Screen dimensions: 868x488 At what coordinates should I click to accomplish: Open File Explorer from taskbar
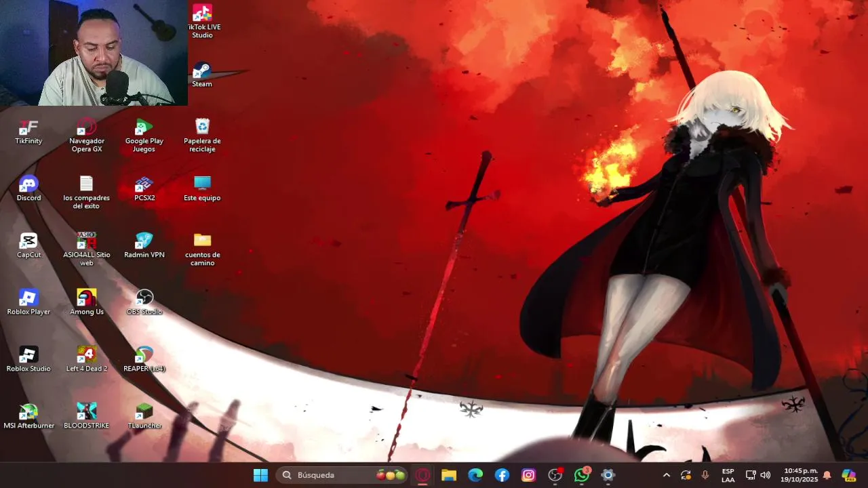coord(449,475)
